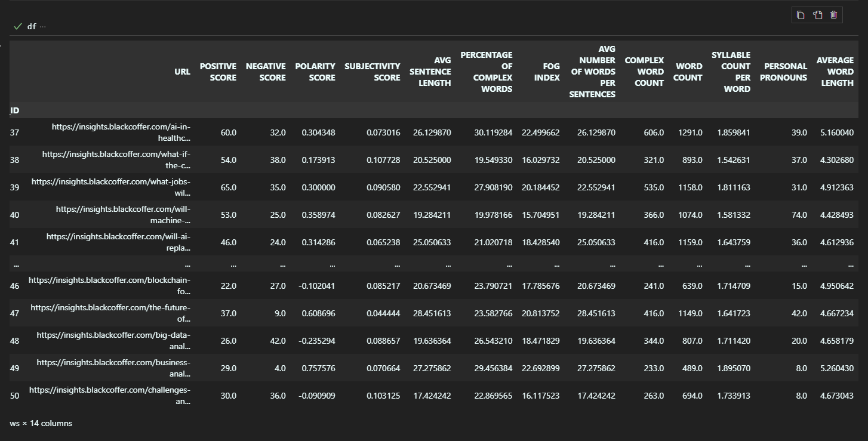Image resolution: width=868 pixels, height=441 pixels.
Task: Click syllable count value 1.859841
Action: 734,132
